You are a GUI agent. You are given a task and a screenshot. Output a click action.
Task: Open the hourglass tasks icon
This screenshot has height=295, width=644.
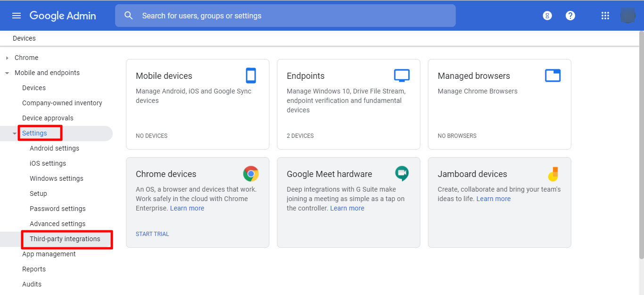[x=547, y=16]
